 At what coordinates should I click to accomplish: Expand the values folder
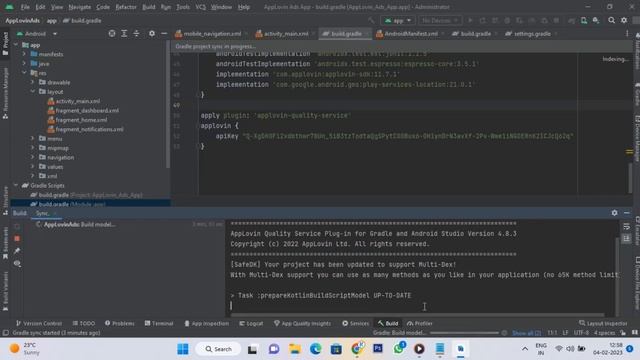click(x=33, y=167)
